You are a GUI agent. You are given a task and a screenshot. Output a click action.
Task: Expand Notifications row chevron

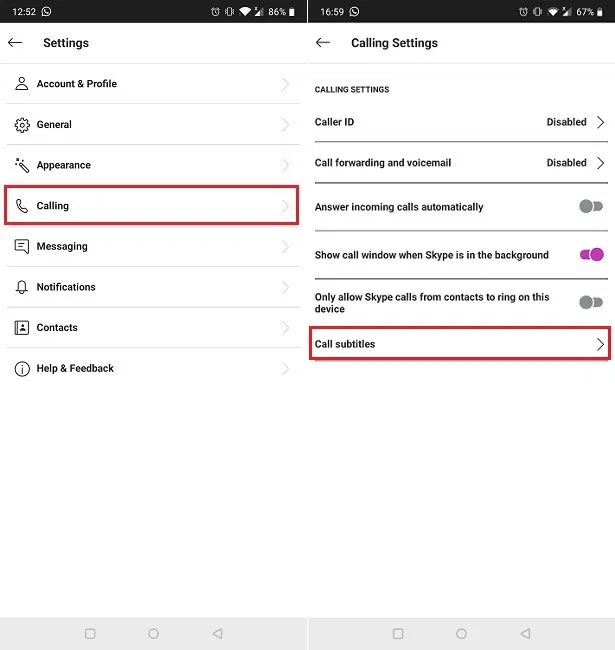[285, 287]
